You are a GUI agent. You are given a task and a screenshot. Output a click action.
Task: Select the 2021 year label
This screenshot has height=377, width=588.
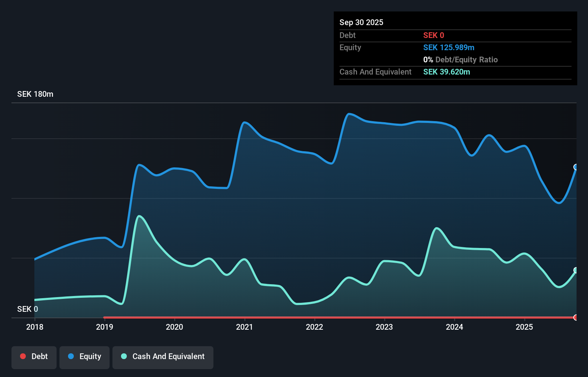[244, 327]
